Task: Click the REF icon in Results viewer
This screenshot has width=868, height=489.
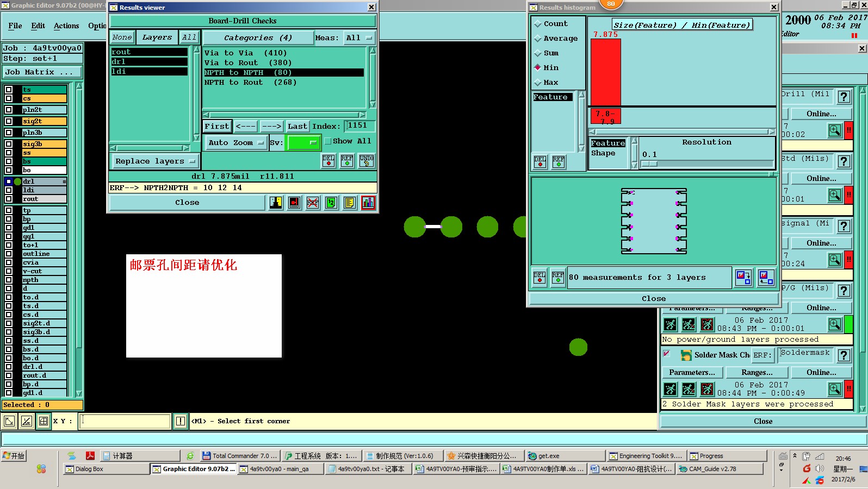Action: (347, 161)
